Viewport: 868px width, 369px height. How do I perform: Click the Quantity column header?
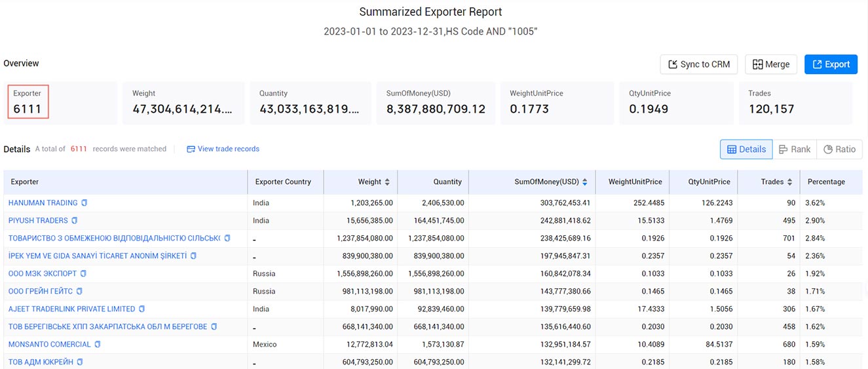(433, 182)
